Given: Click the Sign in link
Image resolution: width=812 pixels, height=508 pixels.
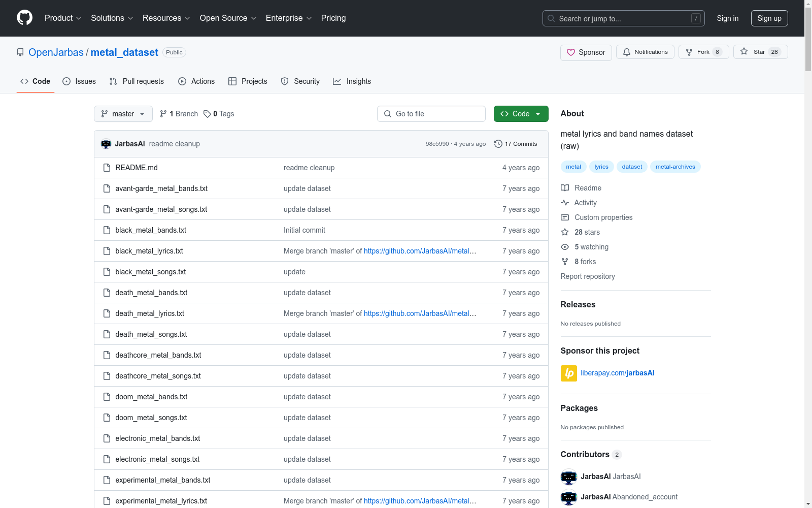Looking at the screenshot, I should [x=728, y=18].
